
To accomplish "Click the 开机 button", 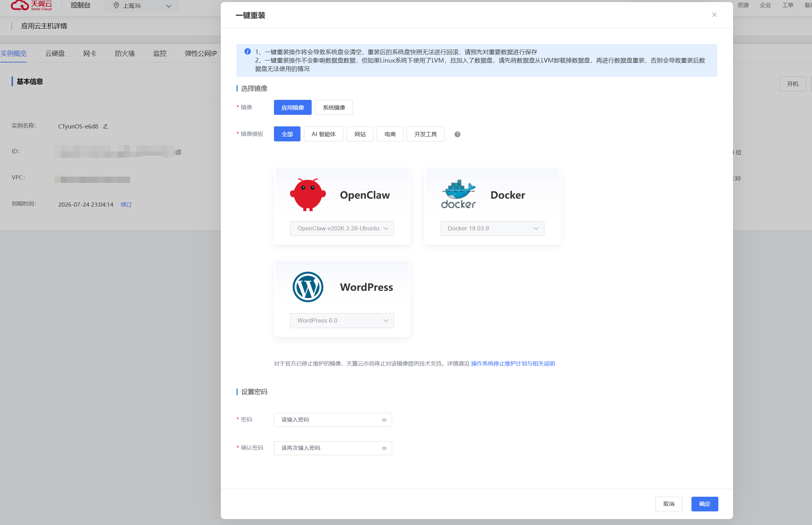I will click(x=792, y=84).
